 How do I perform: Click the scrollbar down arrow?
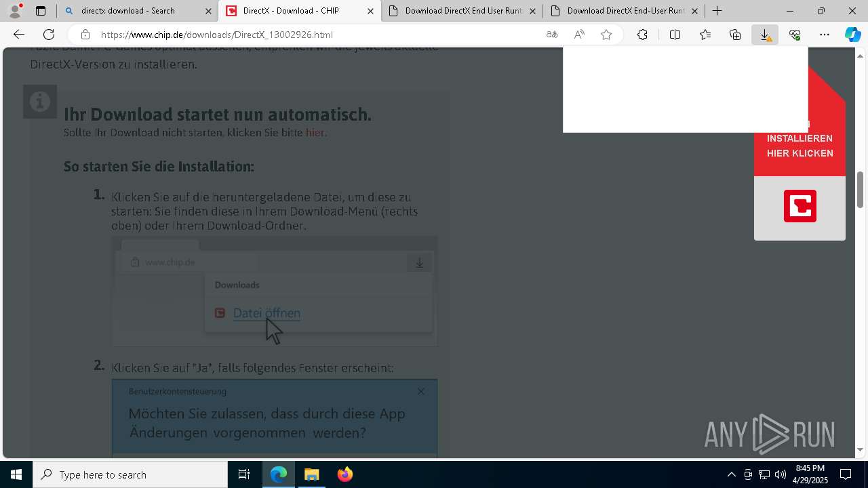(861, 449)
